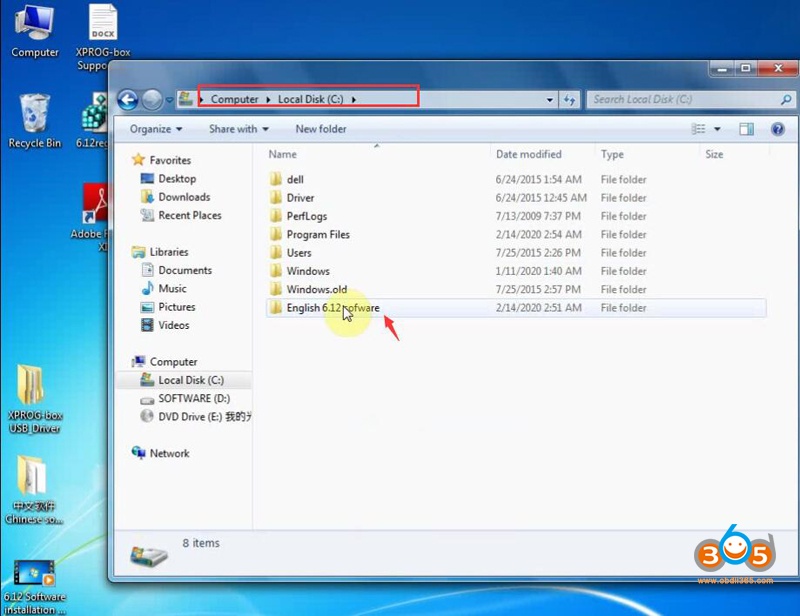Click the 2/14/2020 2:51 AM date cell
The height and width of the screenshot is (616, 800).
tap(538, 308)
